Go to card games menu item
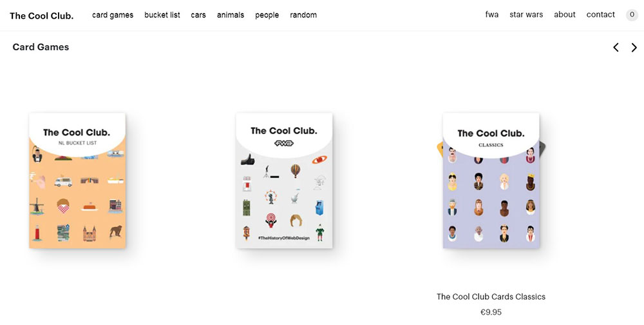This screenshot has height=325, width=644. pyautogui.click(x=113, y=15)
